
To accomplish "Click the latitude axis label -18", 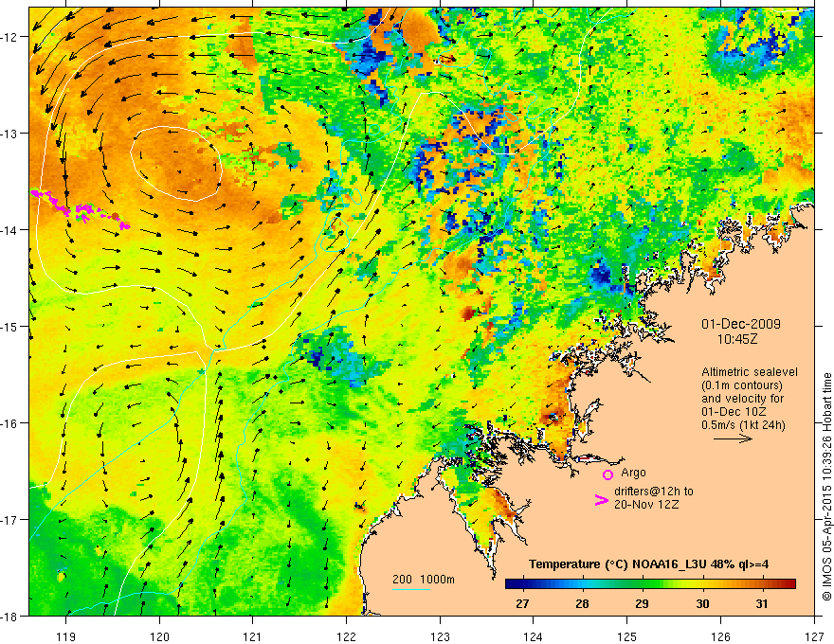I will 10,617.
